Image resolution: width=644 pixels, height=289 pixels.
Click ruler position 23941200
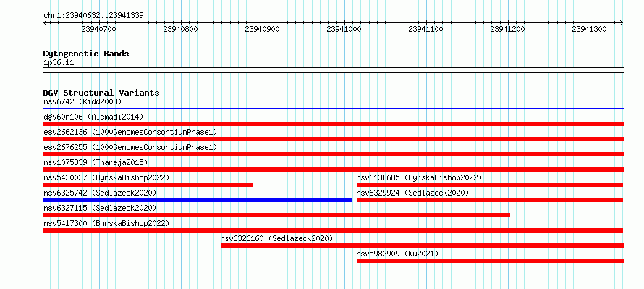[508, 29]
